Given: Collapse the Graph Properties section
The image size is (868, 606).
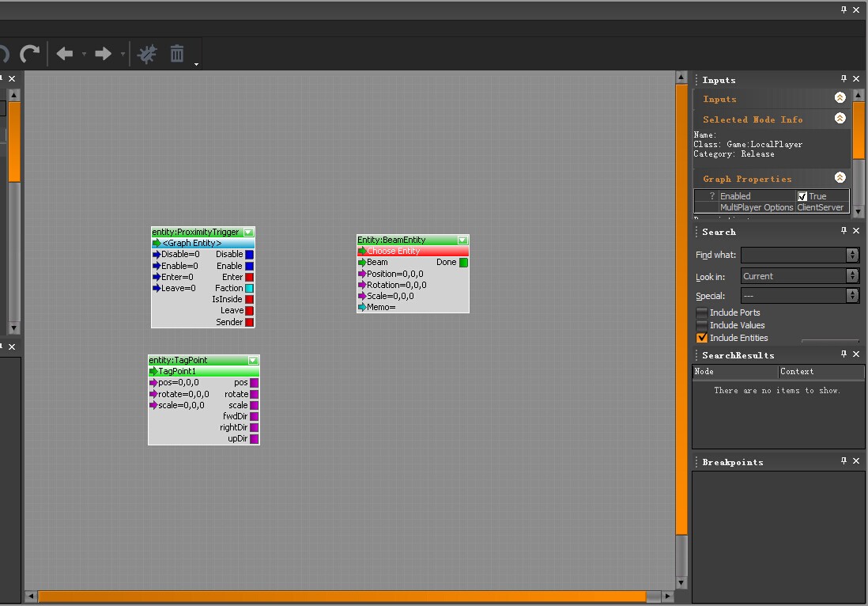Looking at the screenshot, I should coord(840,178).
